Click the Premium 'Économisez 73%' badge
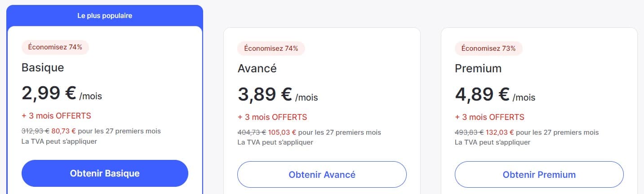The height and width of the screenshot is (194, 644). 489,48
